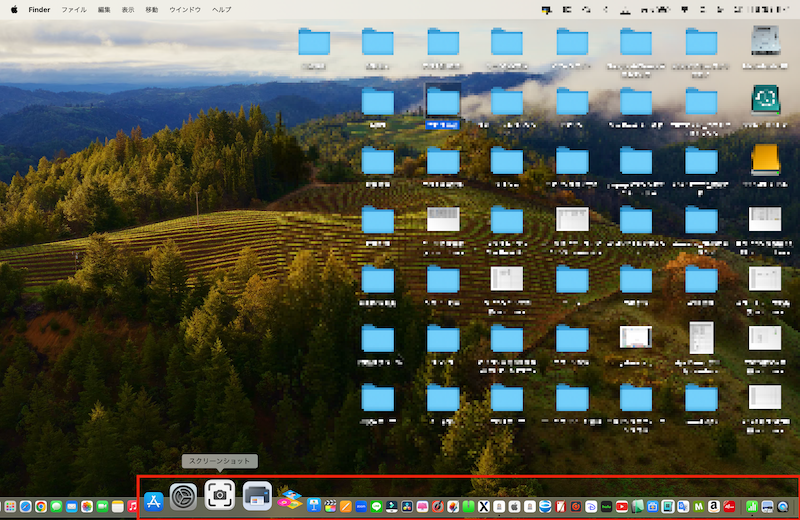This screenshot has width=800, height=520.
Task: Launch Numbers from the Dock
Action: pyautogui.click(x=752, y=506)
